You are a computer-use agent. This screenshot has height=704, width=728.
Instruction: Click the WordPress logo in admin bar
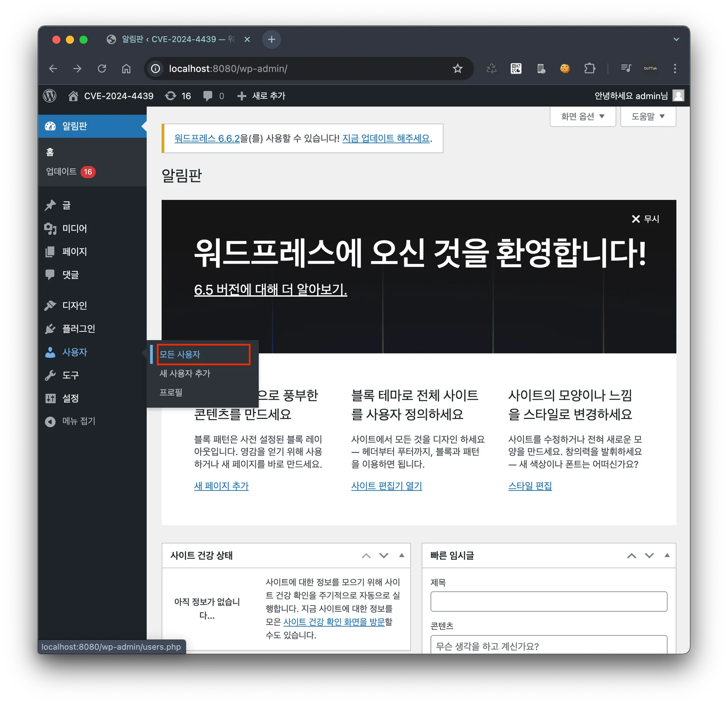(x=50, y=96)
